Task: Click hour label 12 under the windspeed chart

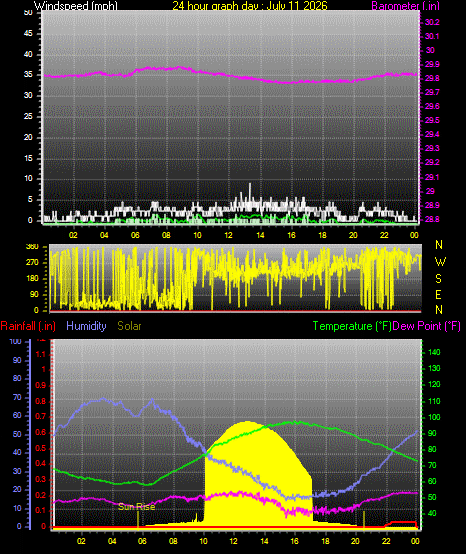Action: coord(229,235)
